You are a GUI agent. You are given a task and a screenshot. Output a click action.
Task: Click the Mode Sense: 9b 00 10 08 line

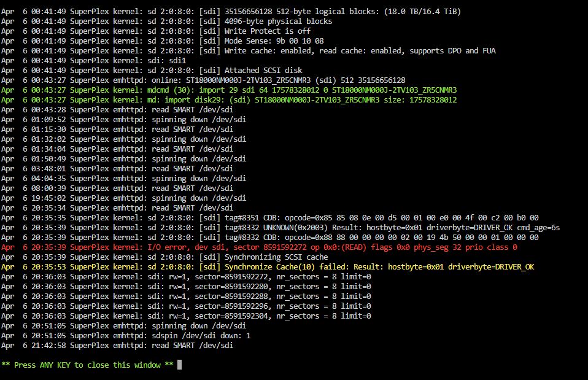coord(163,41)
